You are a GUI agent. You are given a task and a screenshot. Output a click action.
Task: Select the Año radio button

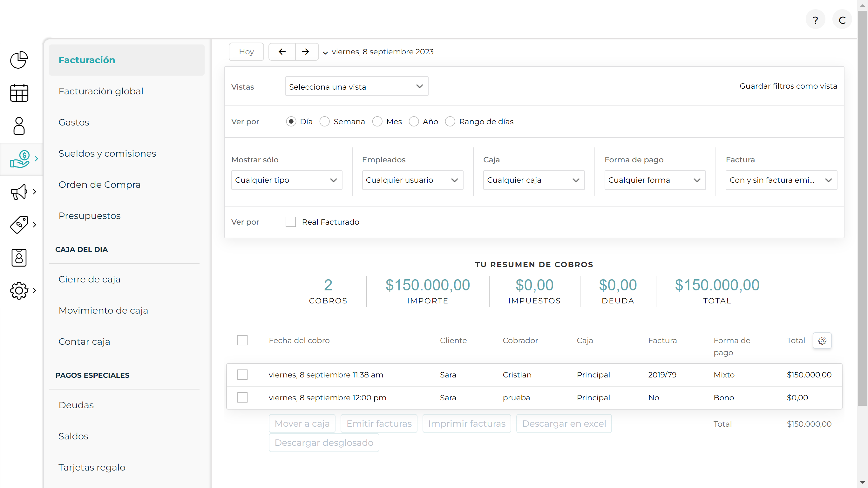[x=413, y=121]
